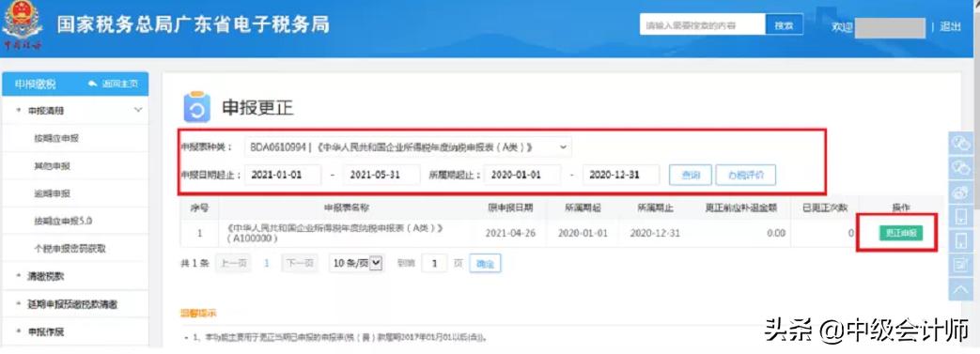Click the 申报表名称 column header

pyautogui.click(x=347, y=208)
